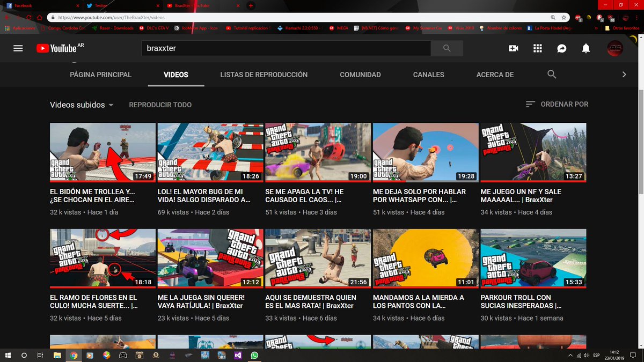Select the VIDEOS tab

coord(176,75)
